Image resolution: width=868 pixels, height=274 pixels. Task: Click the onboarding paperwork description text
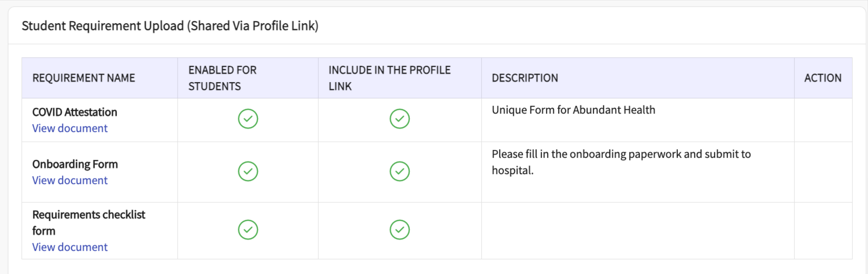pos(621,155)
